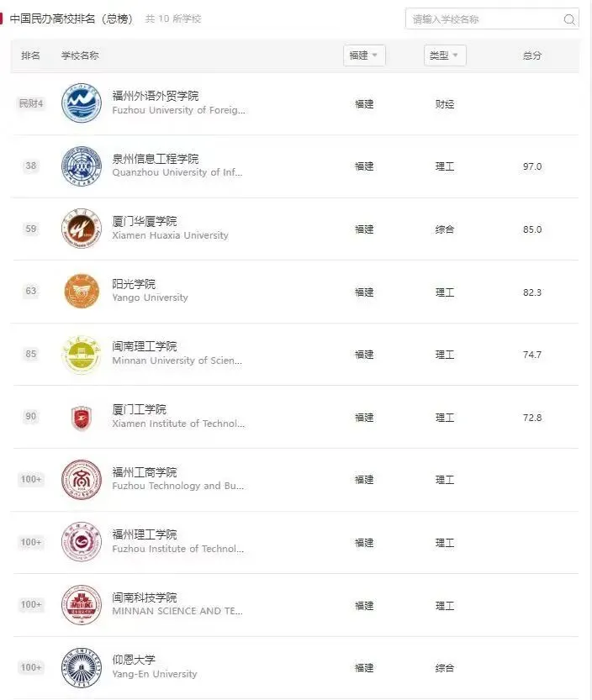Click Quanzhou University of Information logo
Screen dimensions: 592x700
82,166
